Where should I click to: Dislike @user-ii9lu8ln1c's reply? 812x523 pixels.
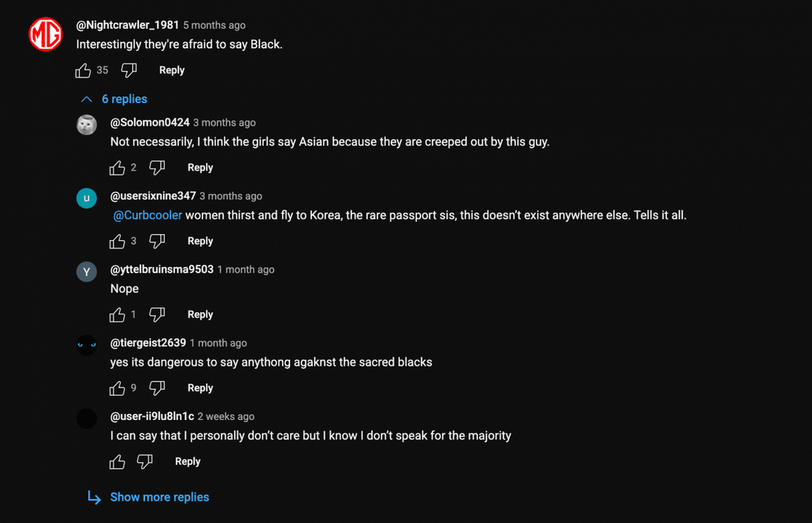click(x=144, y=461)
